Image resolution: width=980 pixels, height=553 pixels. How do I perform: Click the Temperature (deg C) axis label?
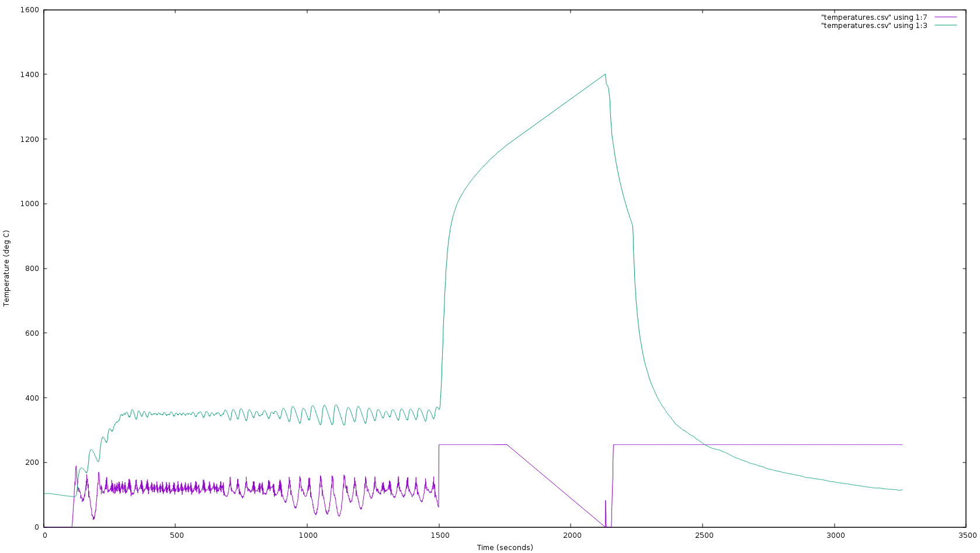(x=6, y=269)
